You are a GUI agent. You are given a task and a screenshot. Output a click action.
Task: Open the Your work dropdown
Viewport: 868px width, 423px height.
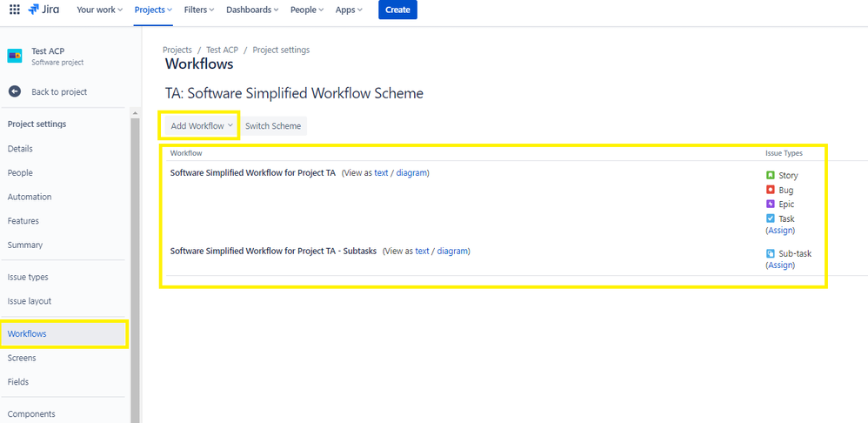tap(100, 10)
